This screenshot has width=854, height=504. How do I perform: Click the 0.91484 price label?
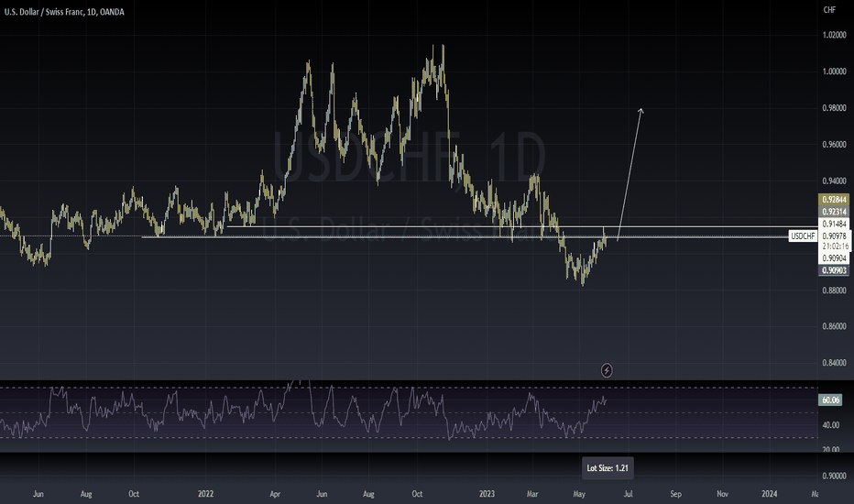coord(834,224)
